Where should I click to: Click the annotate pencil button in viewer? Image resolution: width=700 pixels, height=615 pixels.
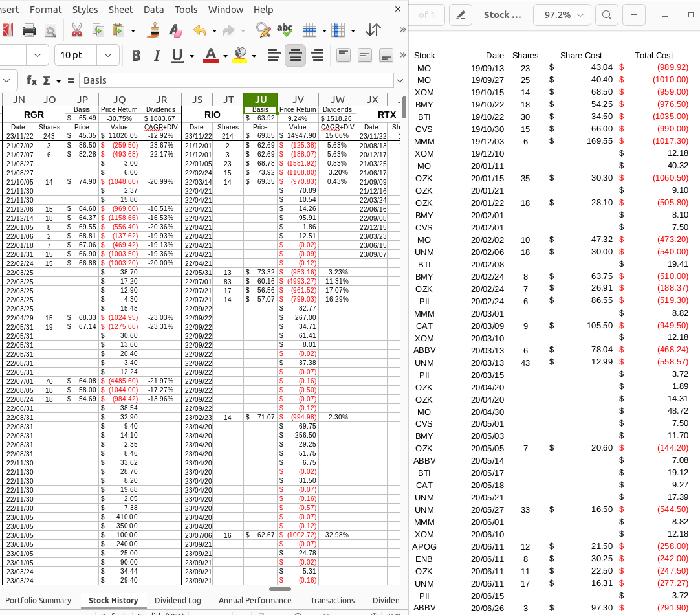click(x=461, y=15)
